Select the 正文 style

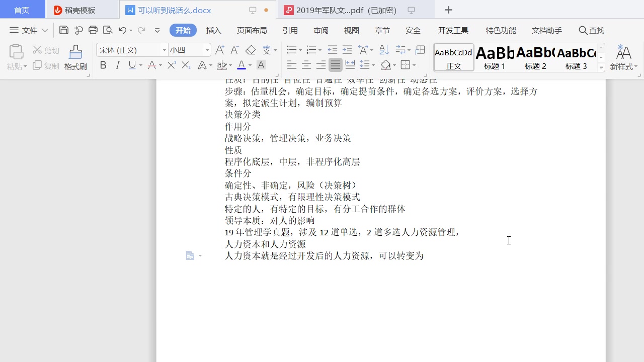[x=454, y=57]
